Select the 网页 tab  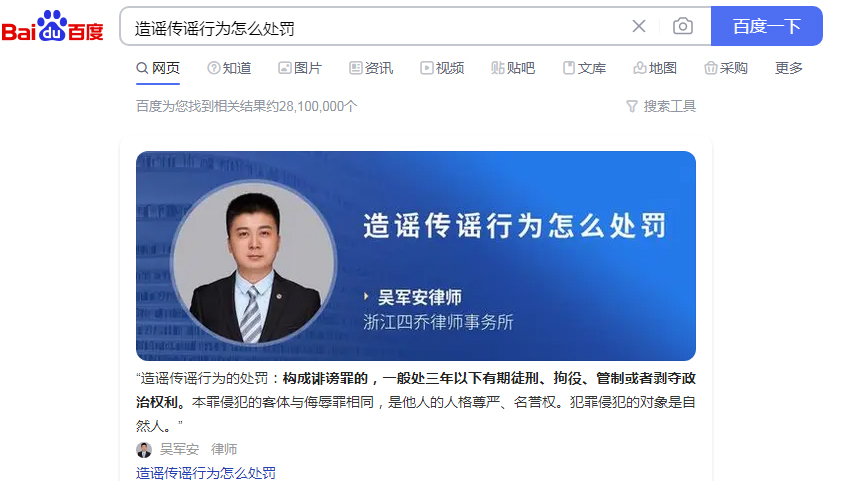[x=158, y=68]
